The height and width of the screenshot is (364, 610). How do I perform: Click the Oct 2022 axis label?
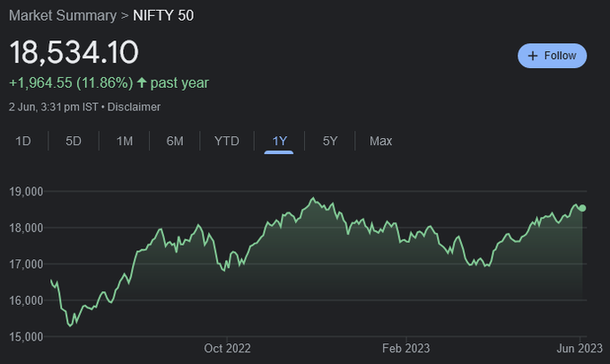[x=227, y=348]
